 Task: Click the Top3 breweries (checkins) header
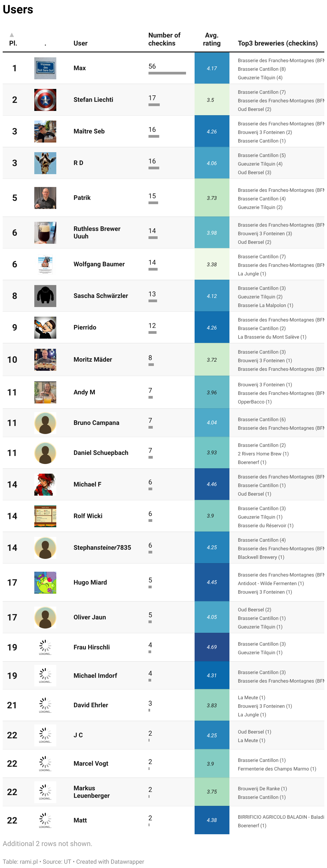[x=278, y=43]
